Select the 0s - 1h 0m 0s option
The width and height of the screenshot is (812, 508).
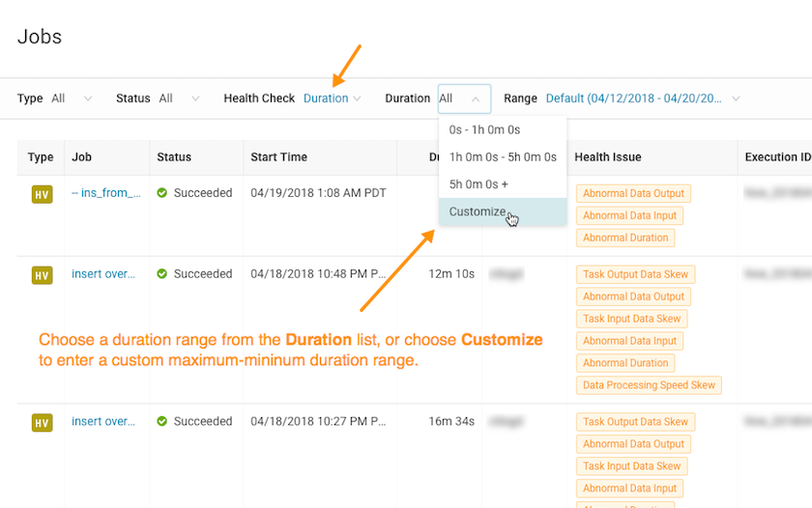(x=484, y=129)
